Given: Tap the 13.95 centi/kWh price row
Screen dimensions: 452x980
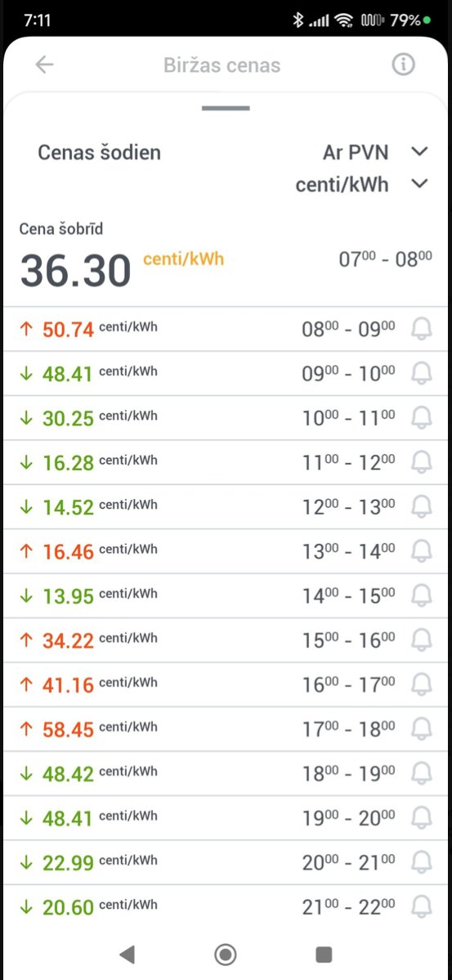Looking at the screenshot, I should point(226,596).
